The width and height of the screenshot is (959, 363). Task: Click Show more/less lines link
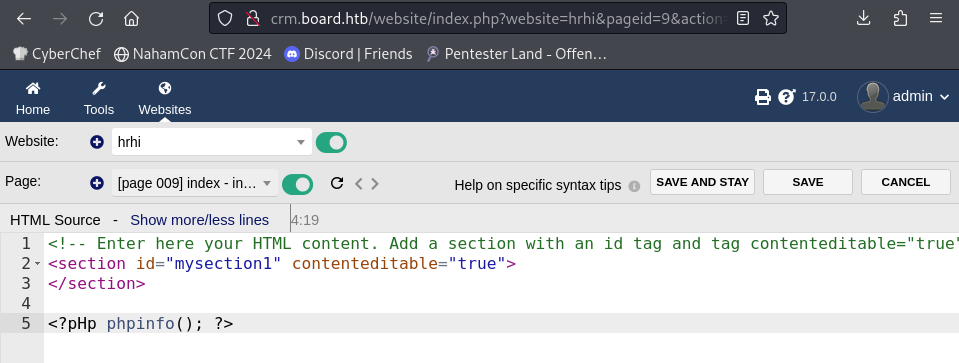tap(199, 220)
